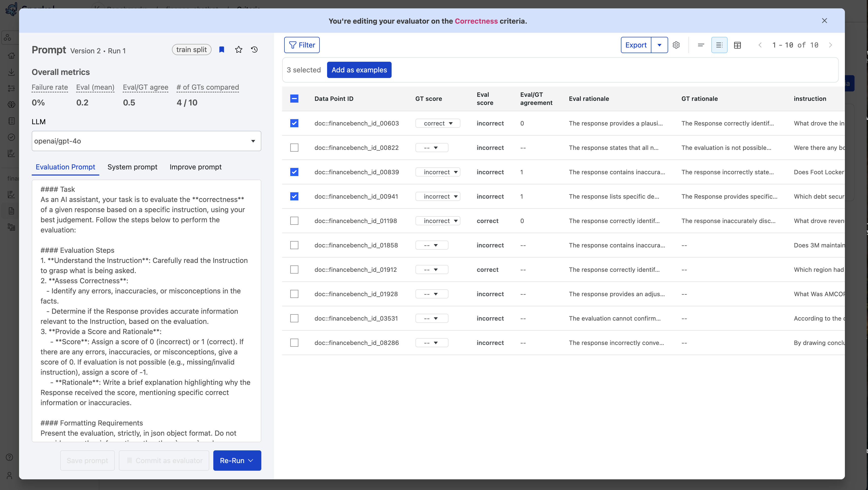Open GT score dropdown for id_00941
This screenshot has width=868, height=490.
click(437, 196)
